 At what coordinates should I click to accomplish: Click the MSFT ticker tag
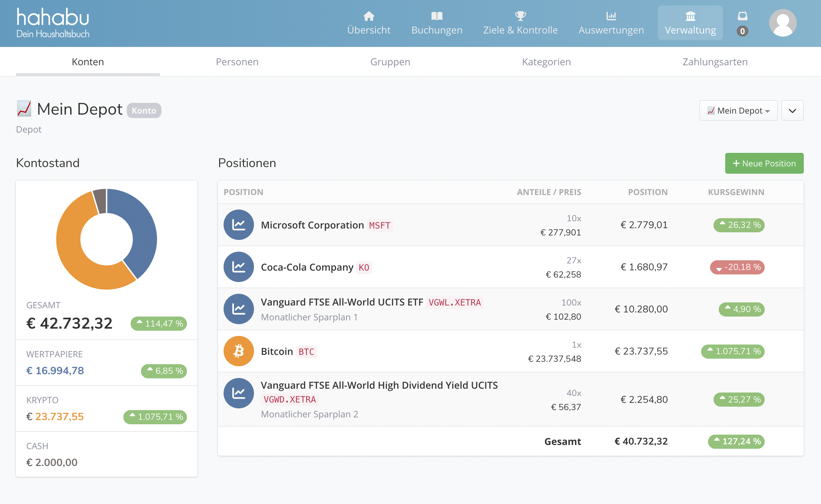coord(379,225)
